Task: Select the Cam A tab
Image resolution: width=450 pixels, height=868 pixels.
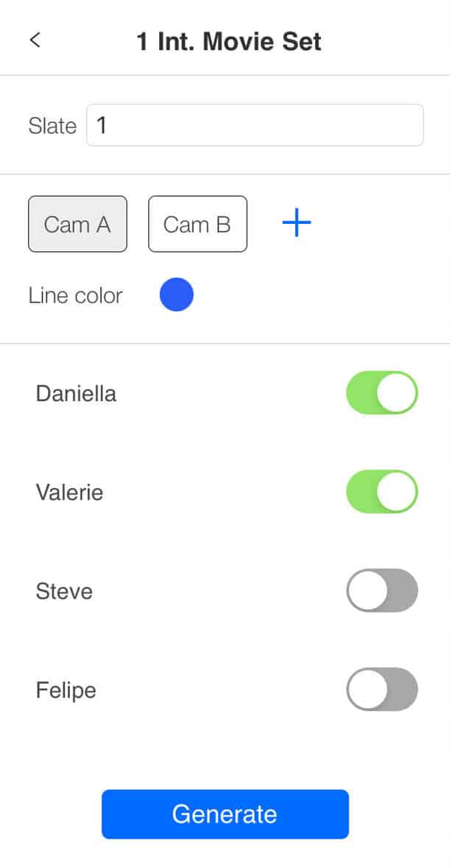Action: click(x=77, y=224)
